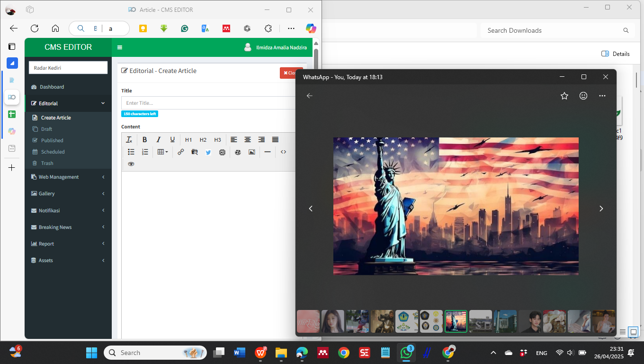This screenshot has height=364, width=644.
Task: Open WhatsApp from the taskbar
Action: pyautogui.click(x=406, y=353)
